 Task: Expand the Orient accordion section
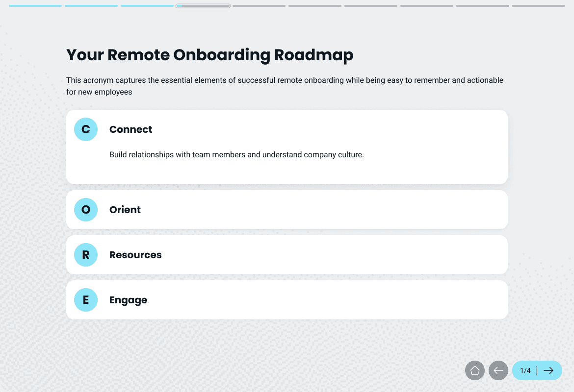click(x=287, y=210)
